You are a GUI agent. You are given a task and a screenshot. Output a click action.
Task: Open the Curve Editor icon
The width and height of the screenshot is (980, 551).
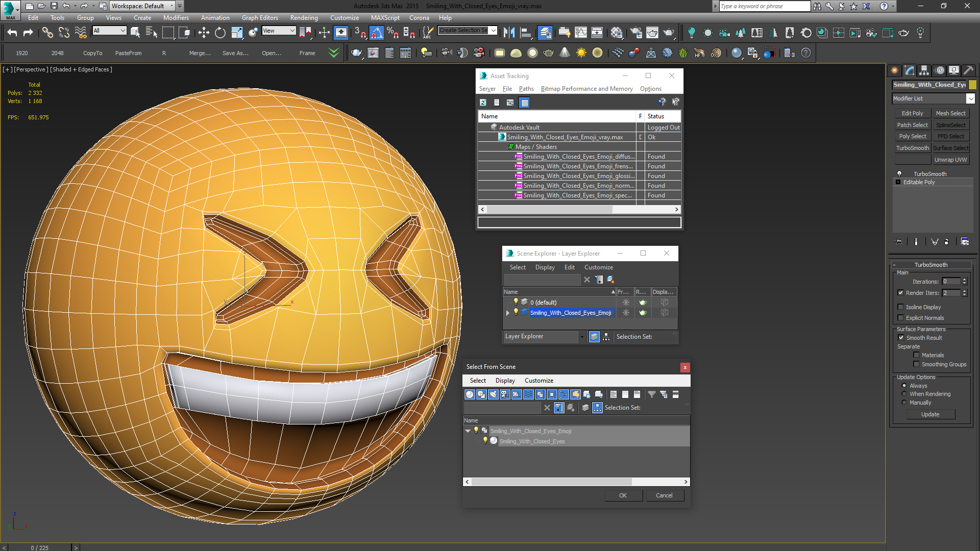[x=581, y=33]
